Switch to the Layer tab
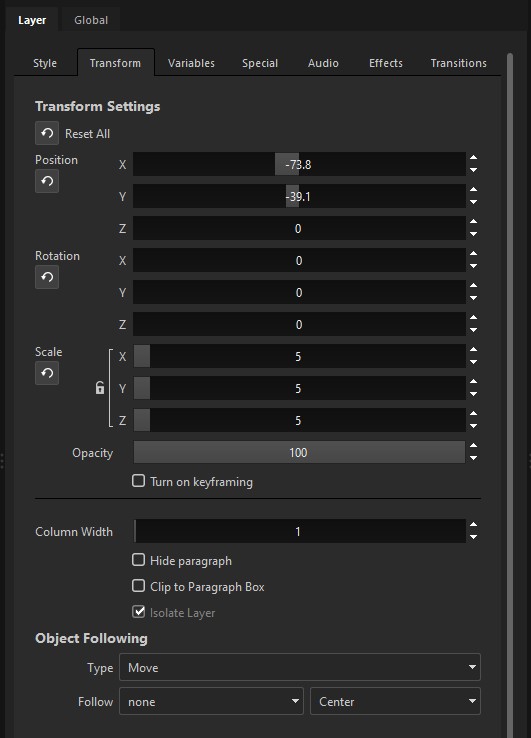The image size is (531, 738). click(x=32, y=20)
